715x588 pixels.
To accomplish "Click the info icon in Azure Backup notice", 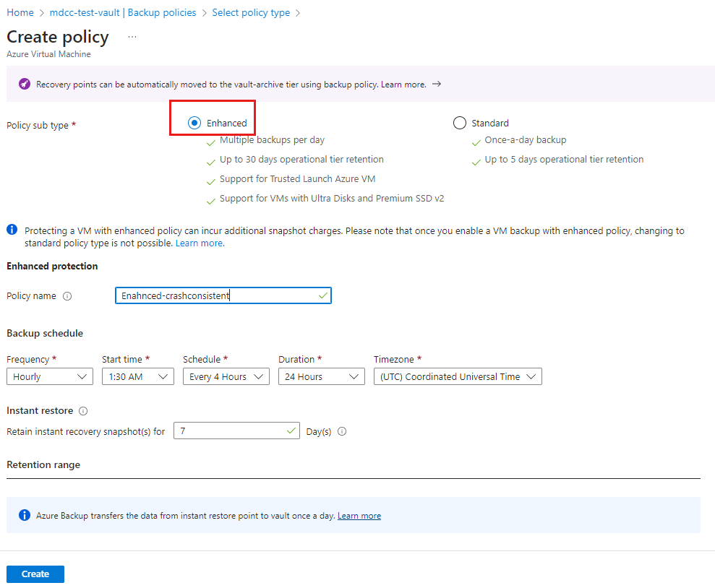I will point(24,515).
